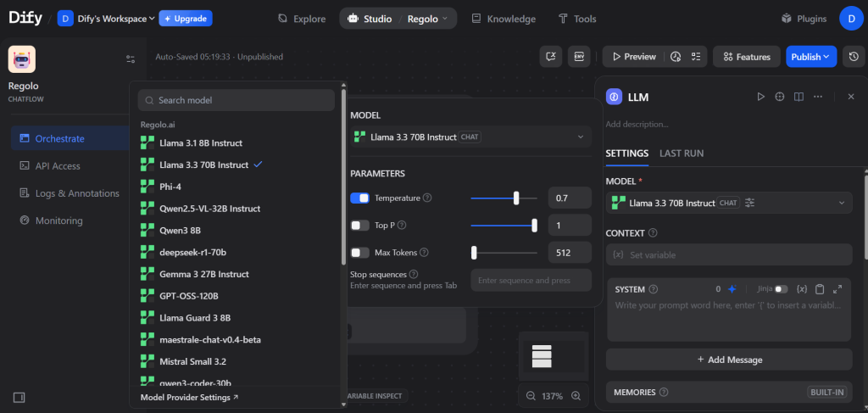The image size is (868, 413).
Task: Turn on the Max Tokens toggle
Action: tap(359, 253)
